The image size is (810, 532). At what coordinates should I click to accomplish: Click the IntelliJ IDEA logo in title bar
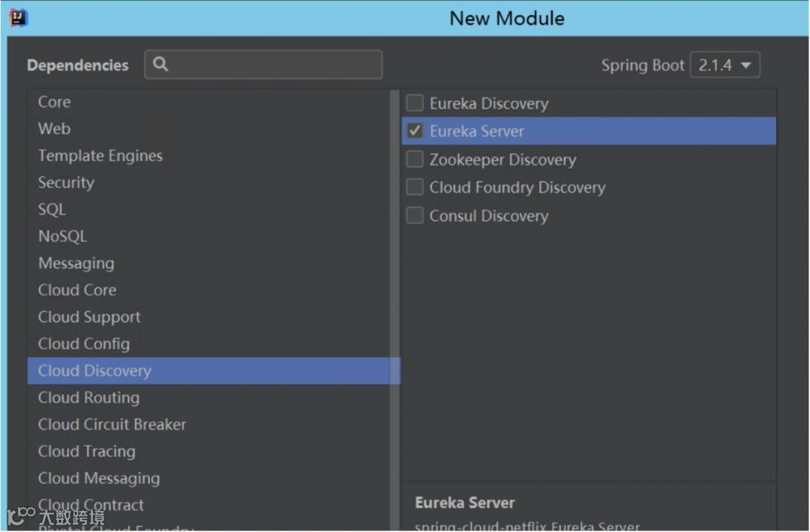click(19, 18)
